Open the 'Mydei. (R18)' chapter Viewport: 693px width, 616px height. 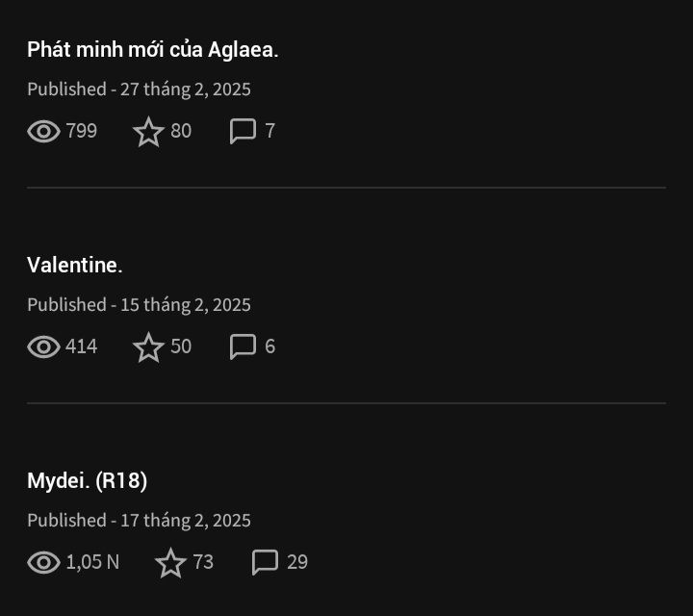click(x=87, y=481)
